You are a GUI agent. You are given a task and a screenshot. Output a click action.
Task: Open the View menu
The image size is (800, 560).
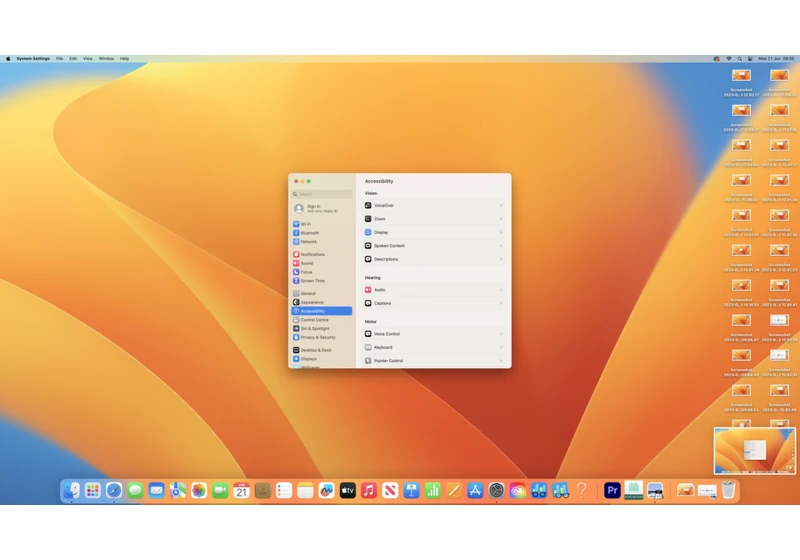coord(88,59)
